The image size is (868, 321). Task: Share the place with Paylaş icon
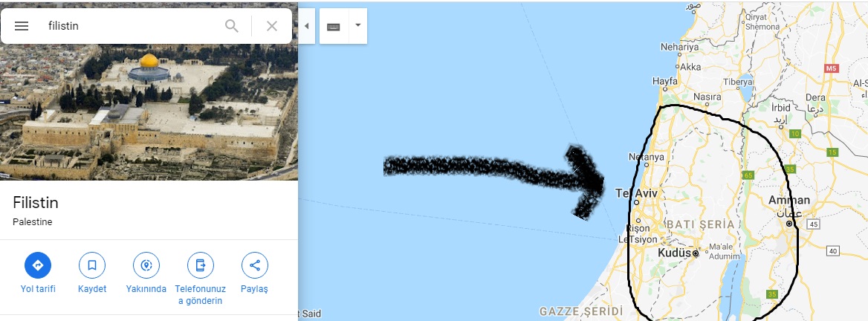(x=255, y=266)
